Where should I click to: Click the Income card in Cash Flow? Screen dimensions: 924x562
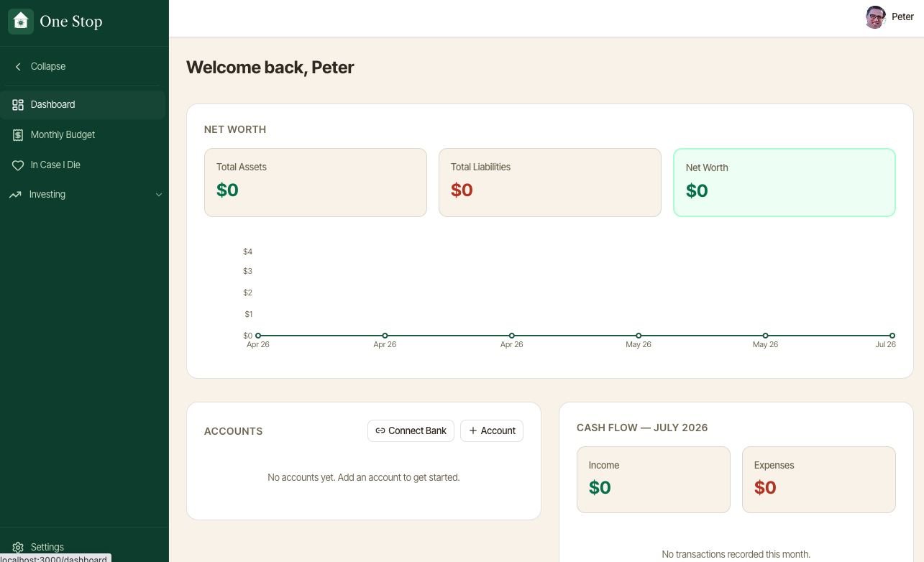(x=654, y=480)
